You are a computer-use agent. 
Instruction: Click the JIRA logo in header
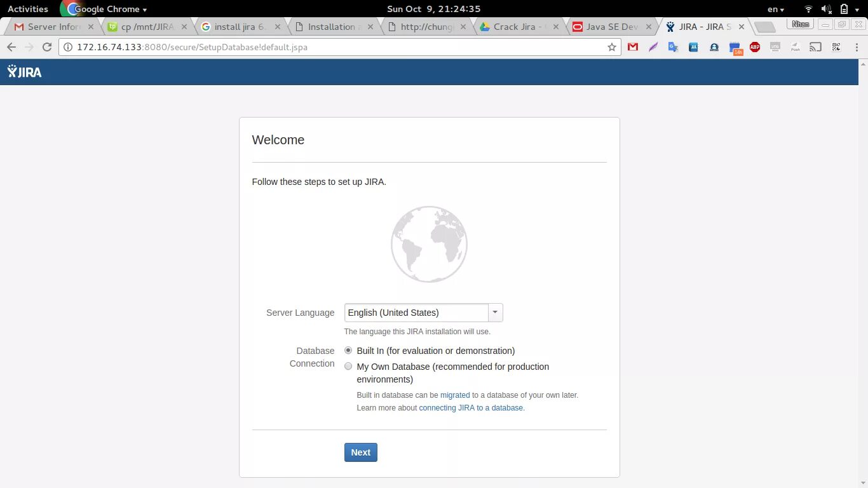click(x=25, y=72)
